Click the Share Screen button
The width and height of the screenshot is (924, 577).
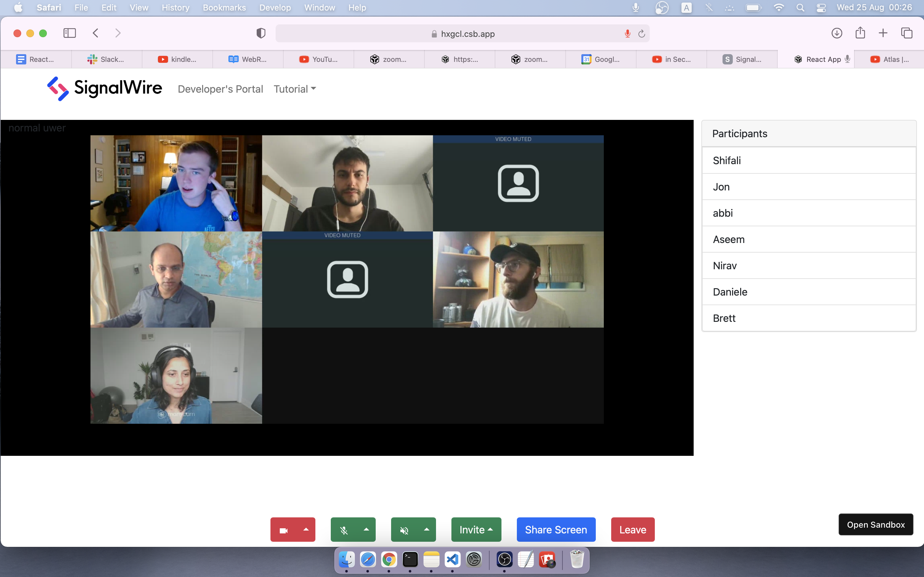pos(556,530)
